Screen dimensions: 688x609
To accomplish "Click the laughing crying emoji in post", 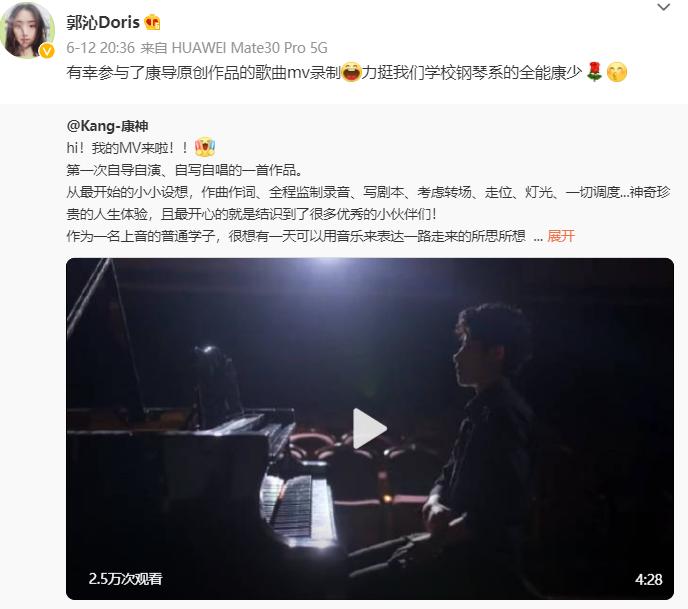I will pyautogui.click(x=351, y=72).
